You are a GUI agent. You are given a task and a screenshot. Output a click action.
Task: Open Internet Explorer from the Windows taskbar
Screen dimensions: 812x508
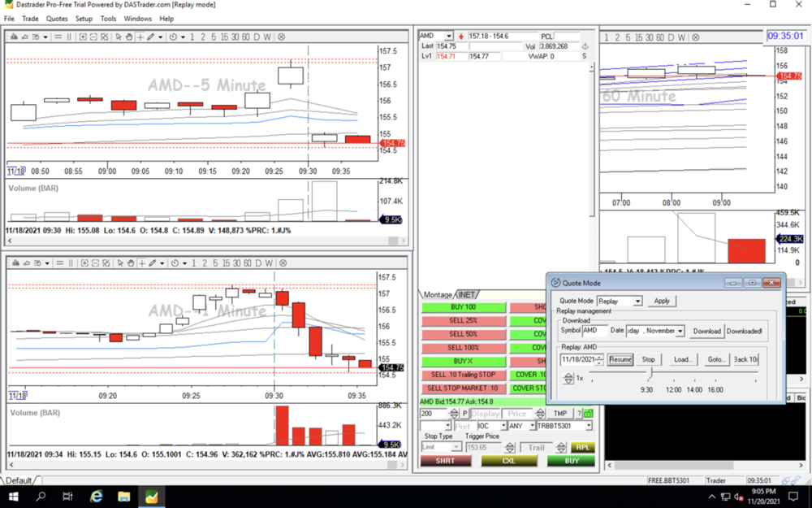click(97, 497)
